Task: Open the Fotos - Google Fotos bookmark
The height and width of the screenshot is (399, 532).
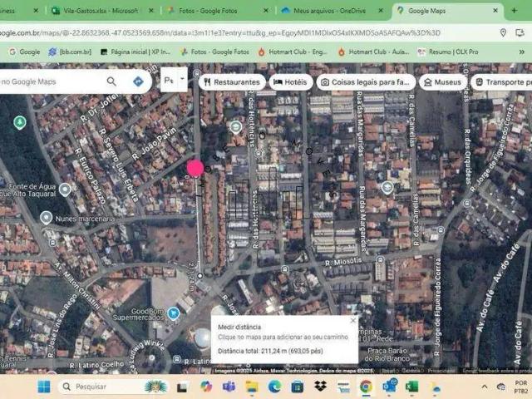Action: pyautogui.click(x=215, y=52)
